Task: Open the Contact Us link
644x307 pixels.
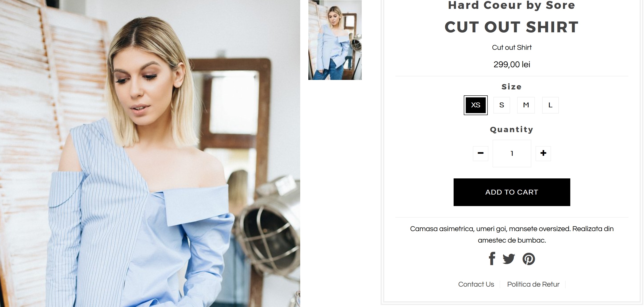Action: click(476, 284)
